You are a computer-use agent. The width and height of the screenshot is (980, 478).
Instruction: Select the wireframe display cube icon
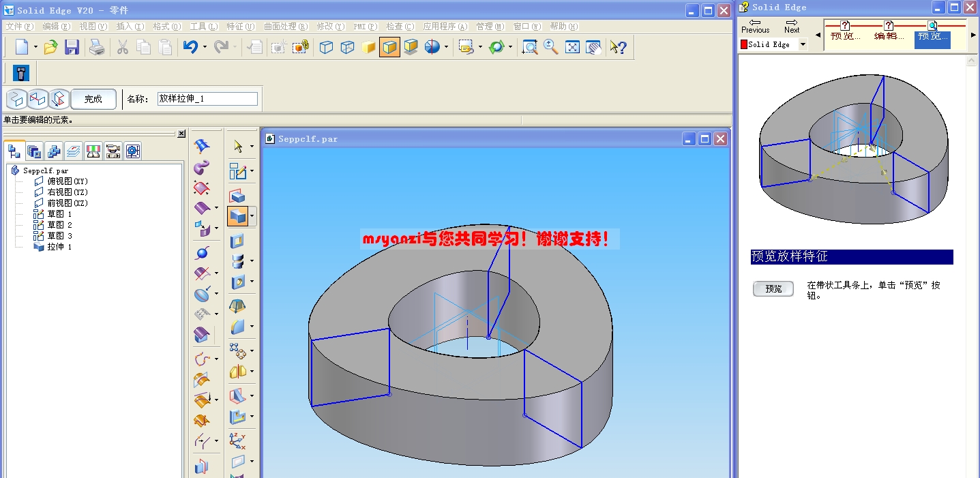point(327,47)
